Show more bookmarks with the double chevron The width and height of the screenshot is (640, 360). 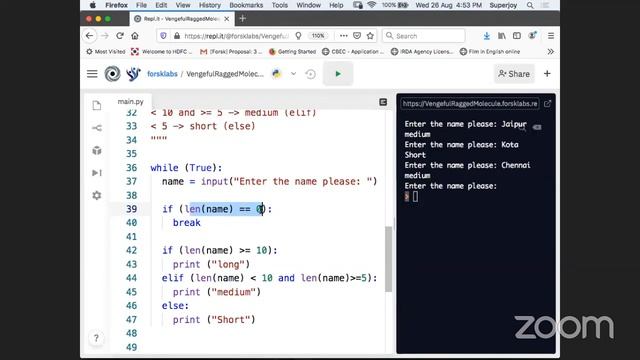(551, 52)
